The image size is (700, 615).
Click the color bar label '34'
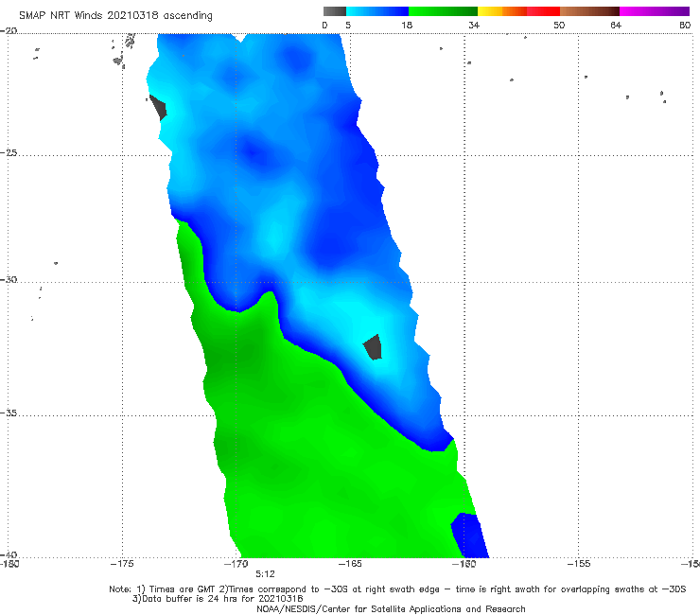[x=474, y=26]
